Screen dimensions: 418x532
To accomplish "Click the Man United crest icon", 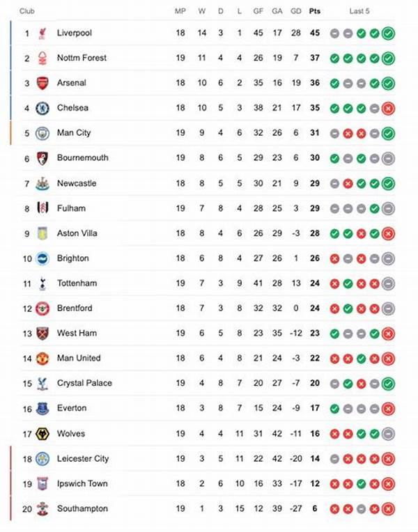I will tap(42, 359).
